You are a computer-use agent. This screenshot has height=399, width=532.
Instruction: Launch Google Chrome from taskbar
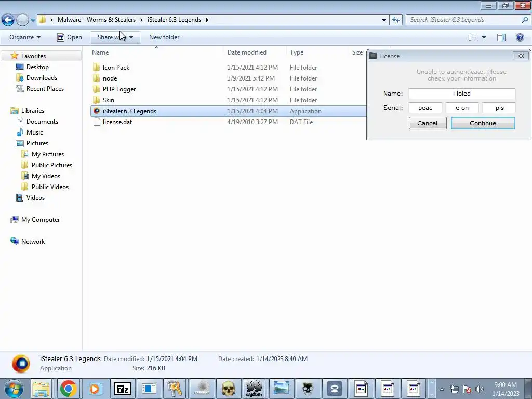(68, 389)
